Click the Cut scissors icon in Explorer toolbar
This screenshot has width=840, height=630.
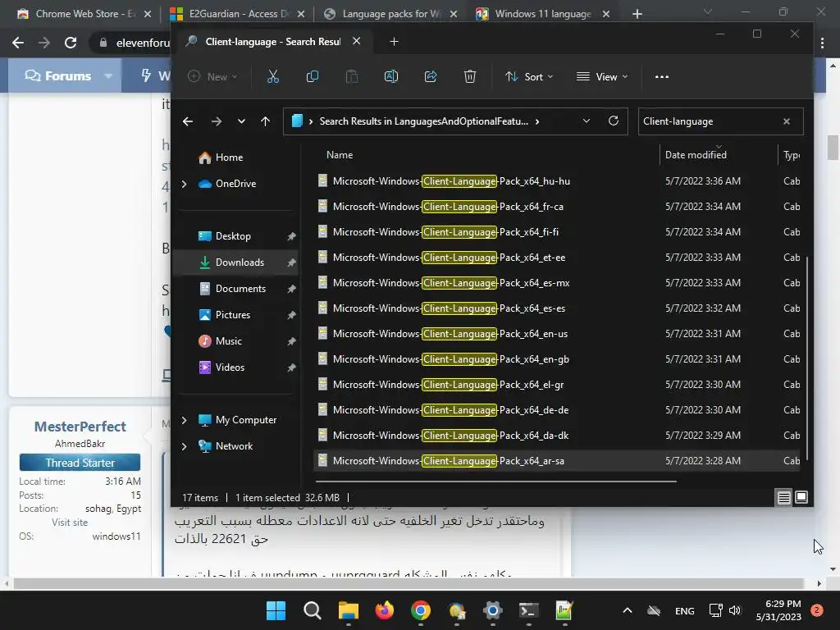(x=272, y=76)
